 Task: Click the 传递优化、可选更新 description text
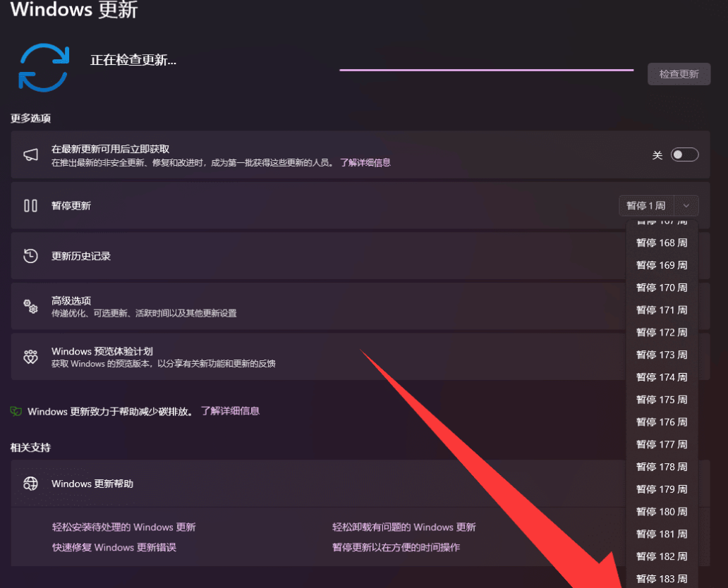[x=144, y=313]
